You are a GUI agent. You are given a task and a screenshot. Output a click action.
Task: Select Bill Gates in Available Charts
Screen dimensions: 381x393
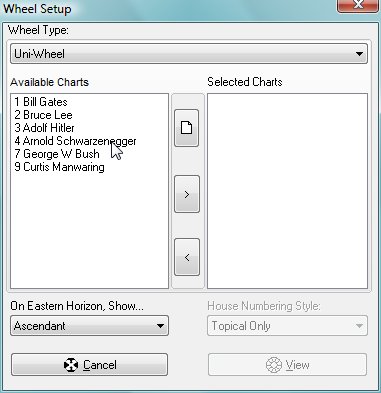[41, 102]
